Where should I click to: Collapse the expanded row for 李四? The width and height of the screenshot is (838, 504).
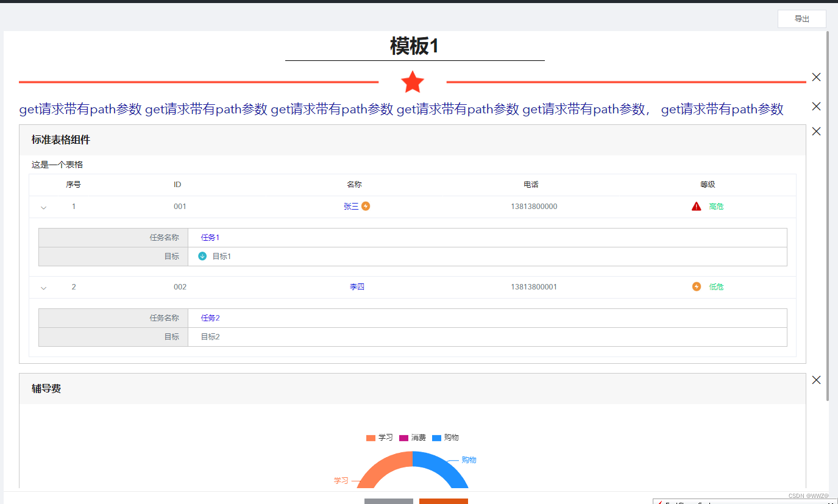pyautogui.click(x=43, y=287)
